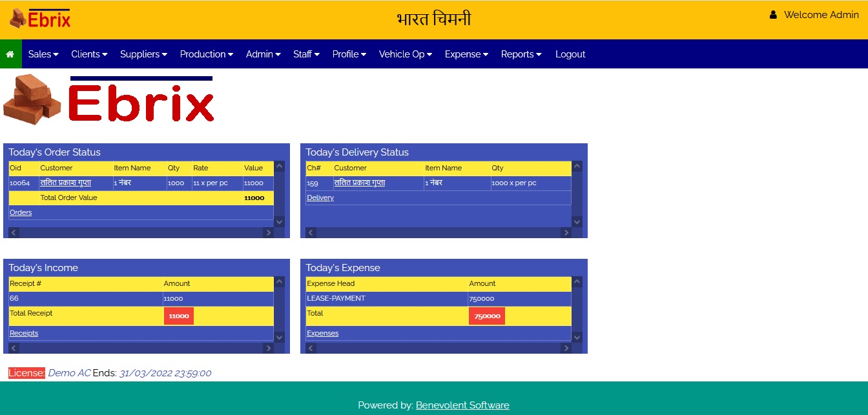Click scroll-up arrow in Today's Delivery Status

point(577,167)
